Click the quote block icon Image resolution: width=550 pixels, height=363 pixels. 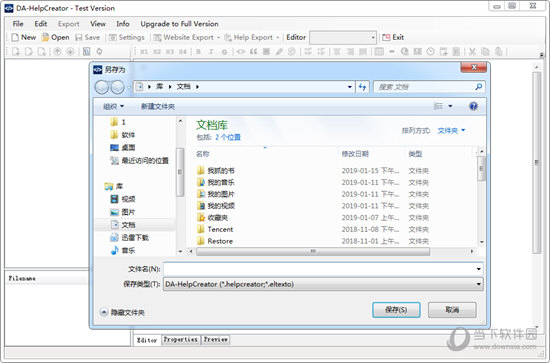[253, 52]
